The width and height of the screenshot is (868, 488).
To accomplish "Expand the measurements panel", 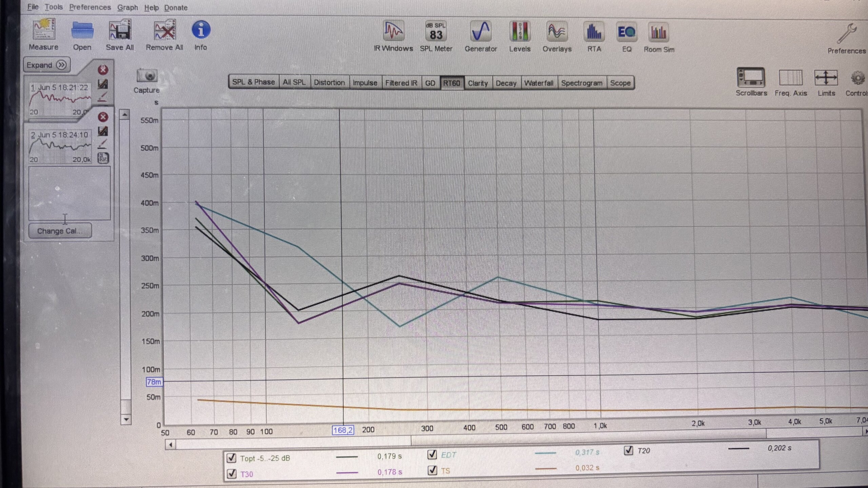I will point(46,65).
